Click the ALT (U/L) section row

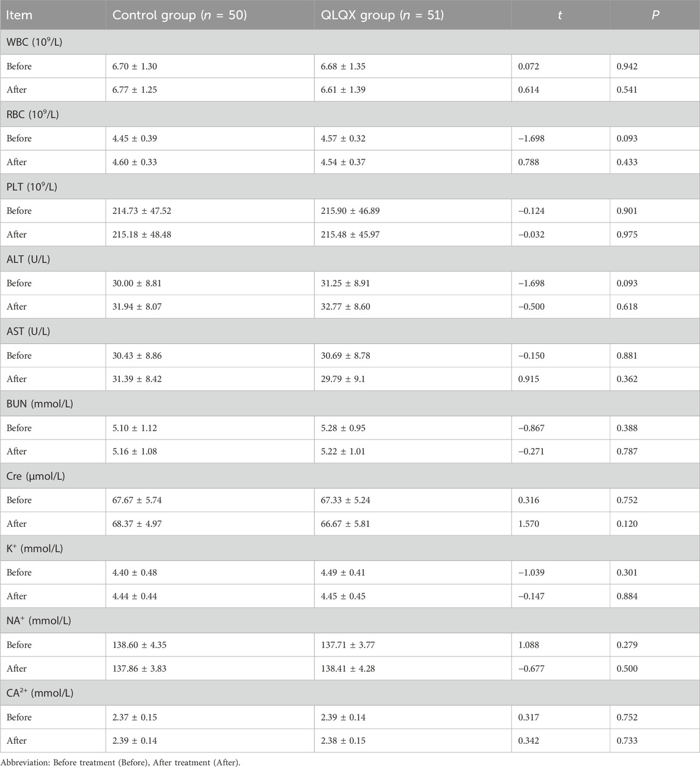tap(350, 259)
